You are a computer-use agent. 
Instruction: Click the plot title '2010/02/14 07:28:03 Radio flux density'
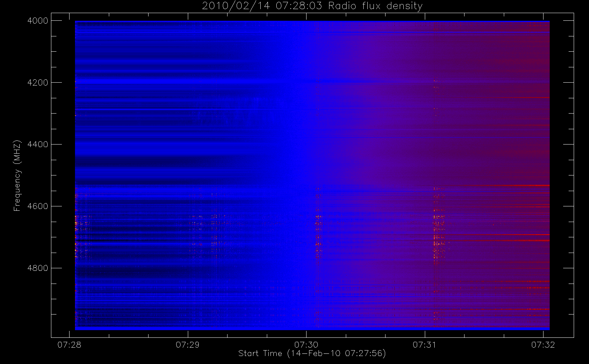312,6
